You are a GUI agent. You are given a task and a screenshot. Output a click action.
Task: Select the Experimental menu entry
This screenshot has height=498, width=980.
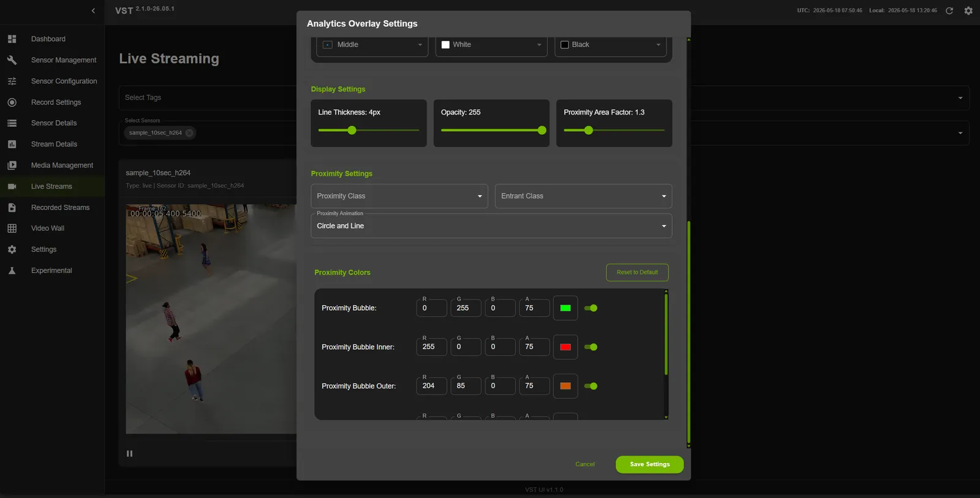(51, 271)
